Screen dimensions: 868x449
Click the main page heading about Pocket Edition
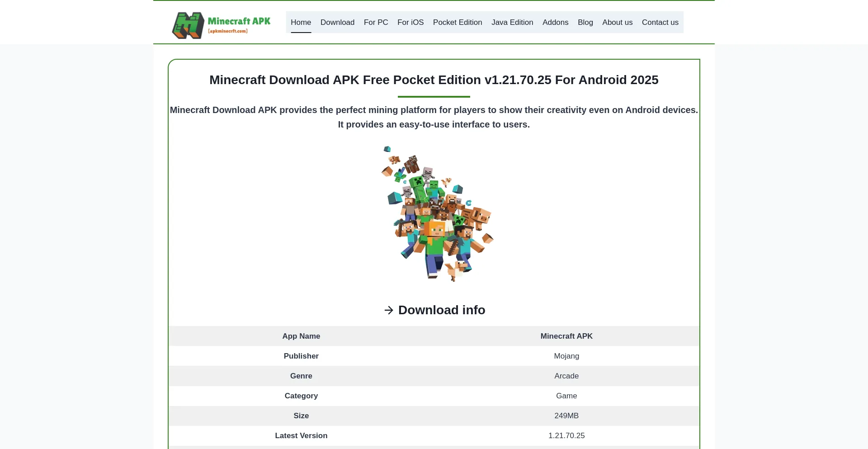434,80
